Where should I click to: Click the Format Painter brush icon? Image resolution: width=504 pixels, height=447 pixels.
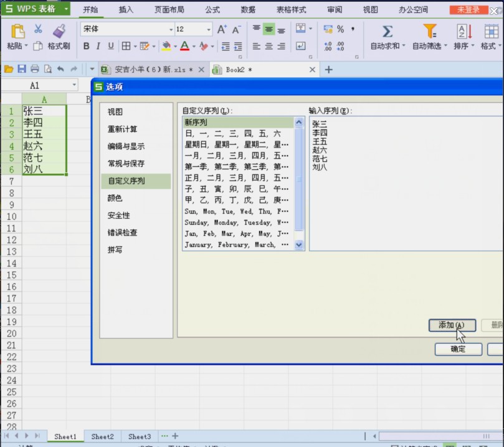pos(59,31)
